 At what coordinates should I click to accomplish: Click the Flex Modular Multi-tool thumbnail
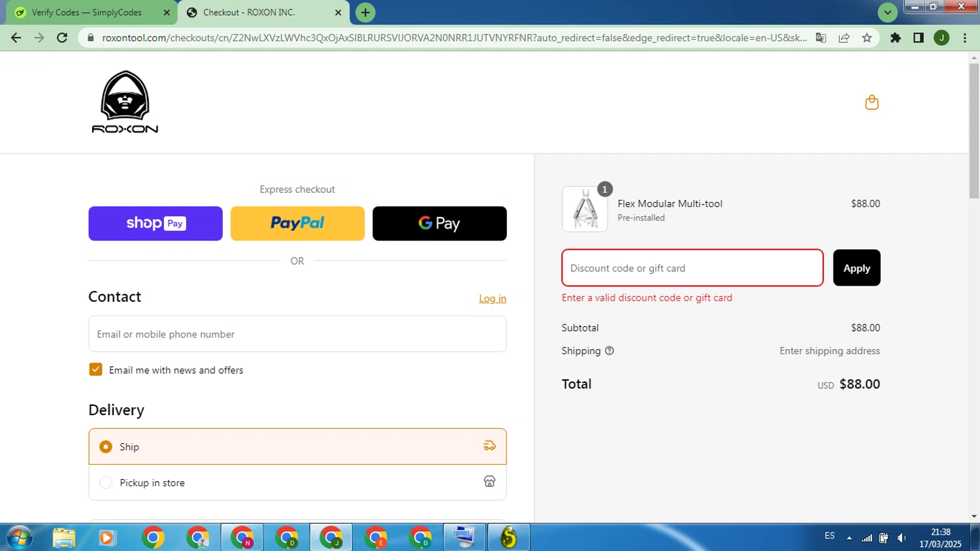[585, 209]
